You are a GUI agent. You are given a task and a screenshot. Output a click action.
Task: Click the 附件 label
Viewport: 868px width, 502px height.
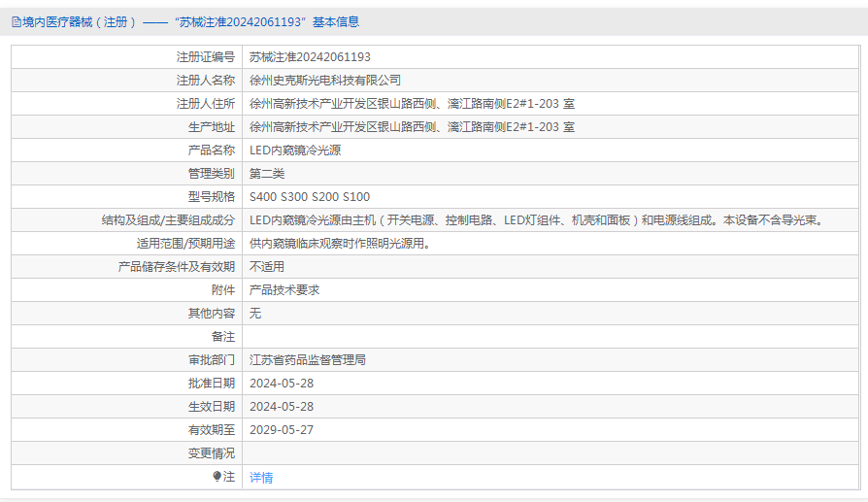223,289
